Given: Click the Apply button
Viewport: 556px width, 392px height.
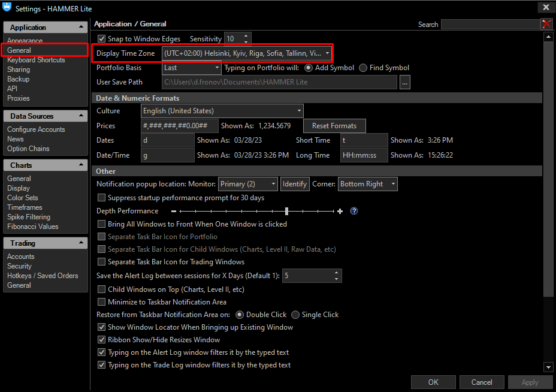Looking at the screenshot, I should pos(530,382).
